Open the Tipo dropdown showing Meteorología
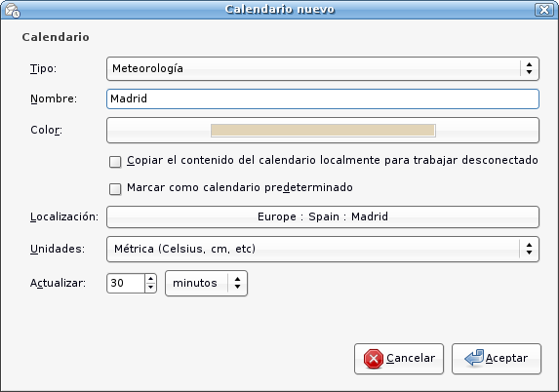Viewport: 559px width, 392px height. point(323,68)
